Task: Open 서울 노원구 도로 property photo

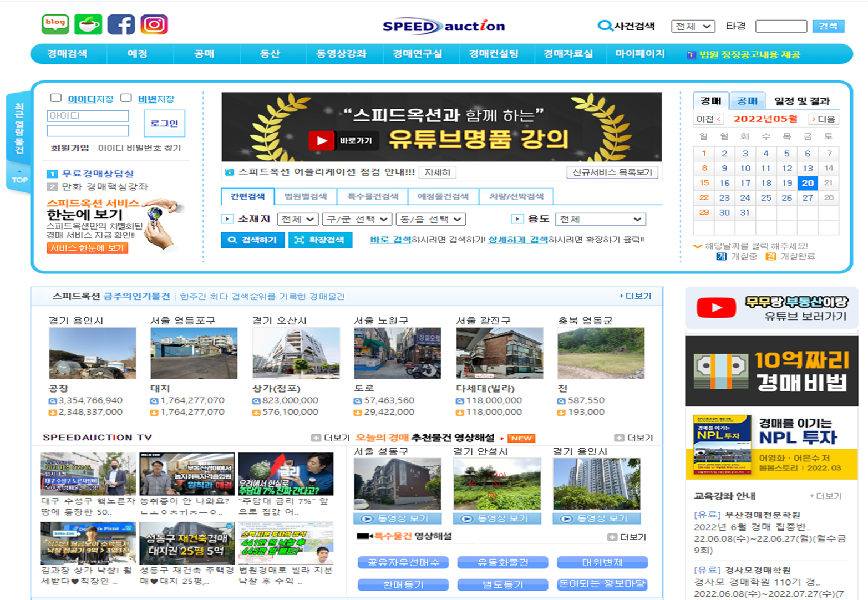Action: [398, 353]
